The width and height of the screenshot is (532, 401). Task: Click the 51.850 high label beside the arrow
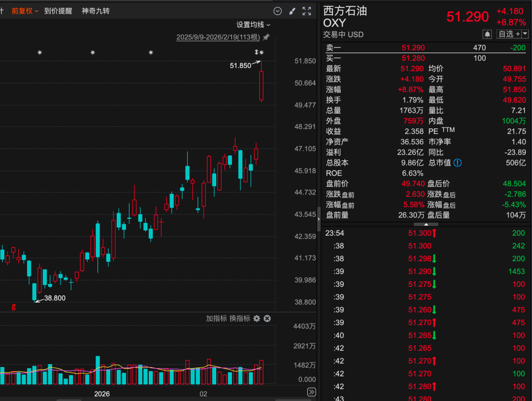pos(240,66)
